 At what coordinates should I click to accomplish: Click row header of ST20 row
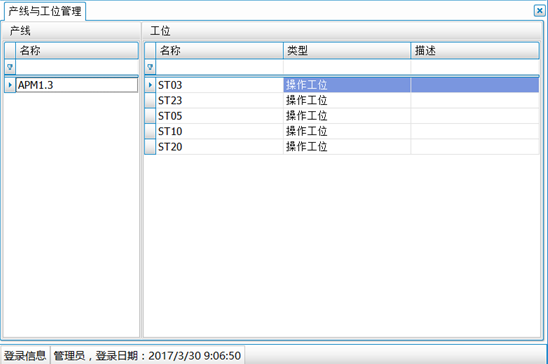coord(150,147)
